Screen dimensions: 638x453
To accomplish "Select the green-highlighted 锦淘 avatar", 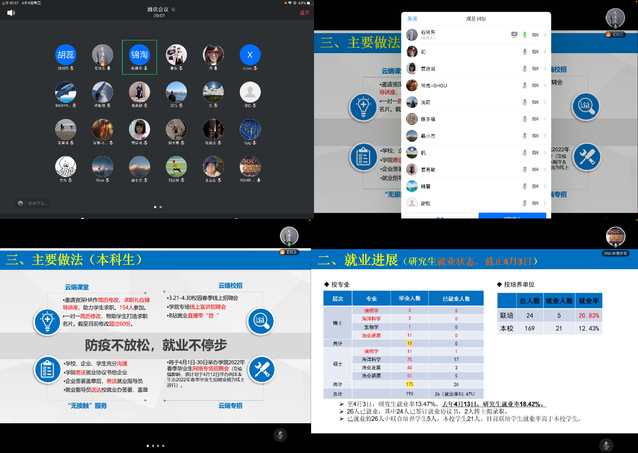I will tap(139, 55).
